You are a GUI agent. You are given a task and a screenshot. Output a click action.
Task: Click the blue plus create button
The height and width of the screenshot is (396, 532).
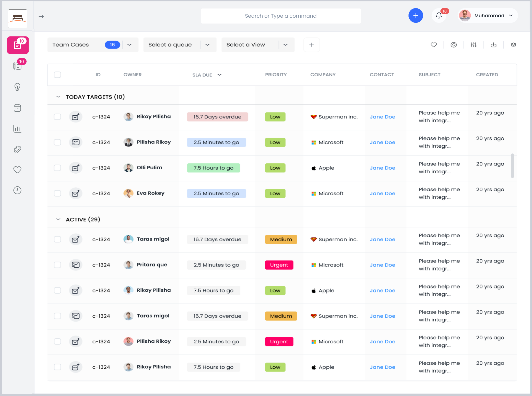(x=416, y=16)
